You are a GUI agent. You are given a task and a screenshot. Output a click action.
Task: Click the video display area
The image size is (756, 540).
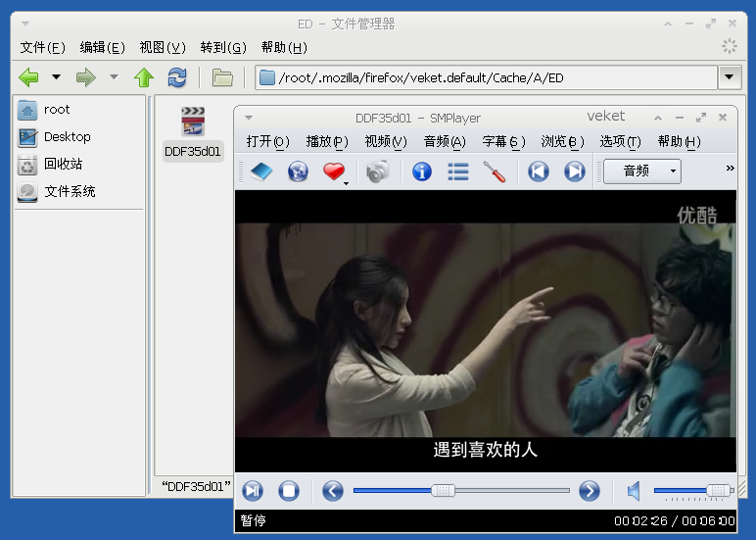[x=486, y=331]
